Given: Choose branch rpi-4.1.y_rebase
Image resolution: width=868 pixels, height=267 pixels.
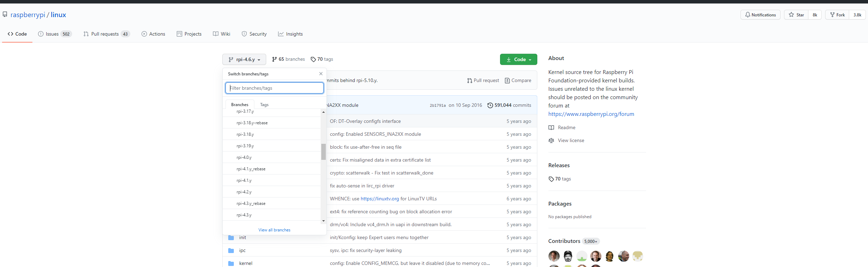Looking at the screenshot, I should coord(272,169).
